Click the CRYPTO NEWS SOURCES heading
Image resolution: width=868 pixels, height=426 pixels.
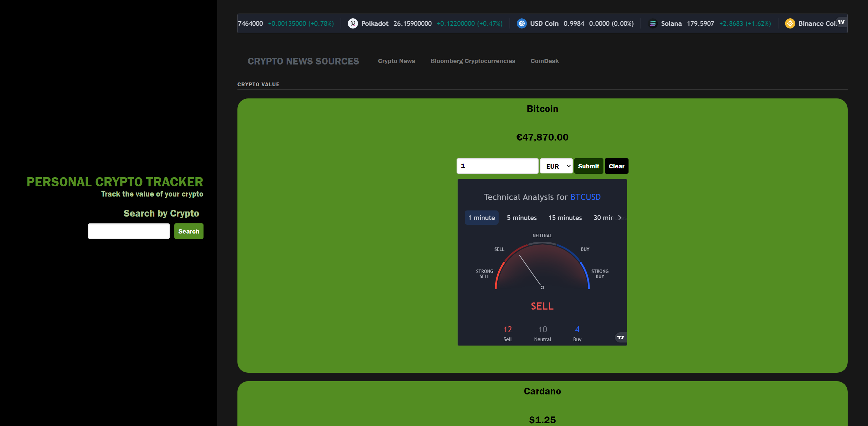pyautogui.click(x=303, y=61)
